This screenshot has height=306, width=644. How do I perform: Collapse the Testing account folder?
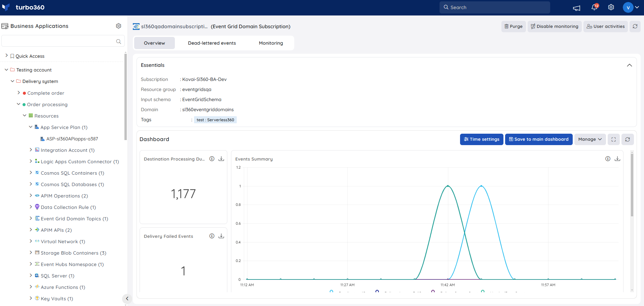6,70
